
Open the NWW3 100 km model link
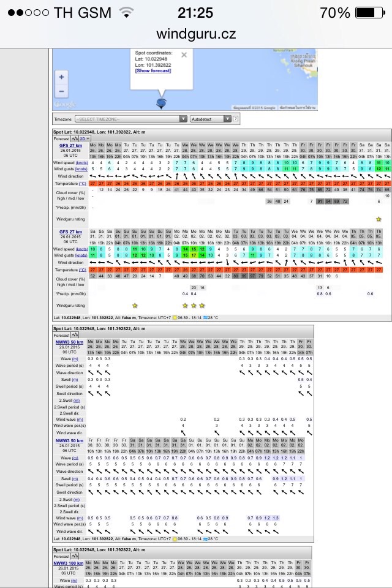(x=68, y=563)
